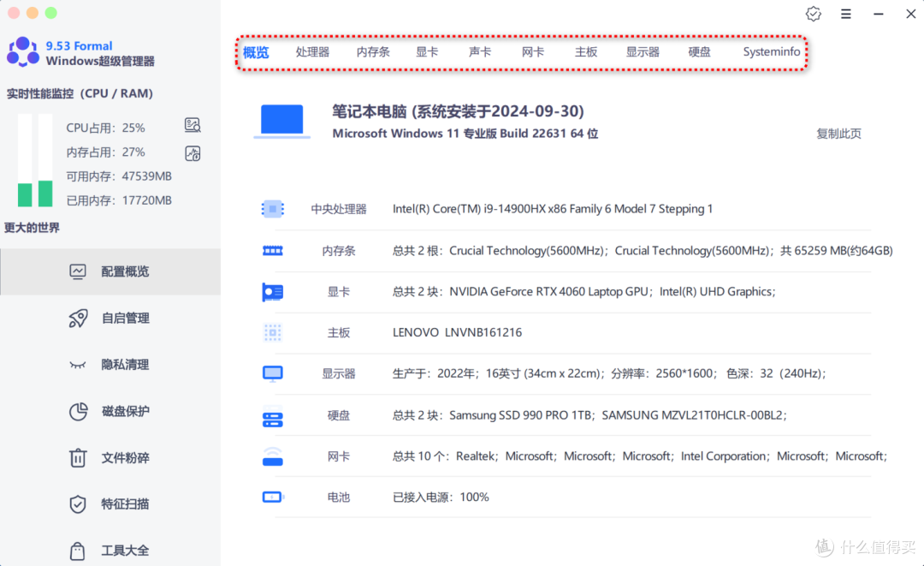Click the verified badge icon in title bar
Viewport: 924px width, 566px height.
pyautogui.click(x=814, y=14)
